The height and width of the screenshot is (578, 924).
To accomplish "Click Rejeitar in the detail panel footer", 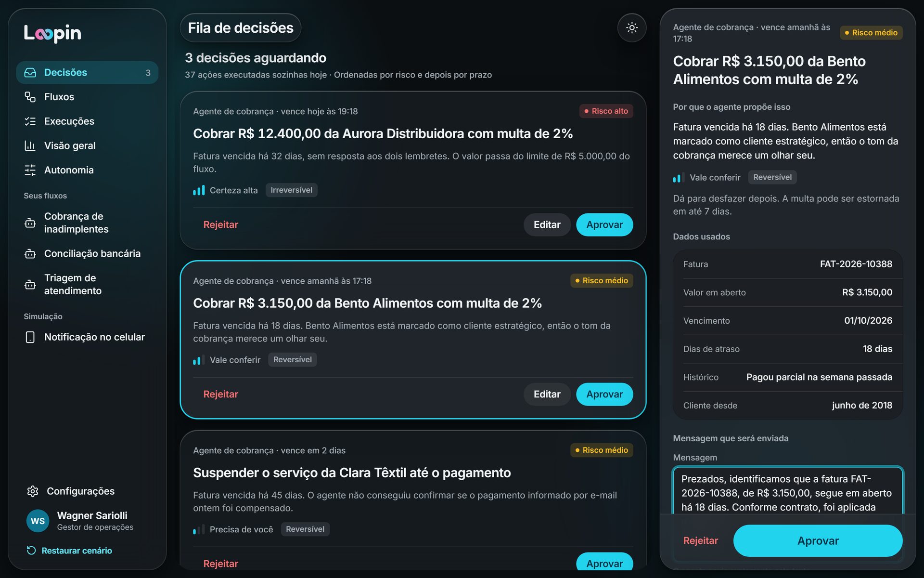I will tap(700, 541).
